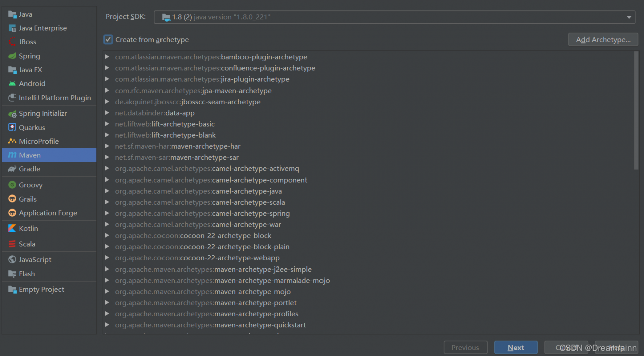Click the Scala icon
Viewport: 644px width, 356px height.
(12, 244)
